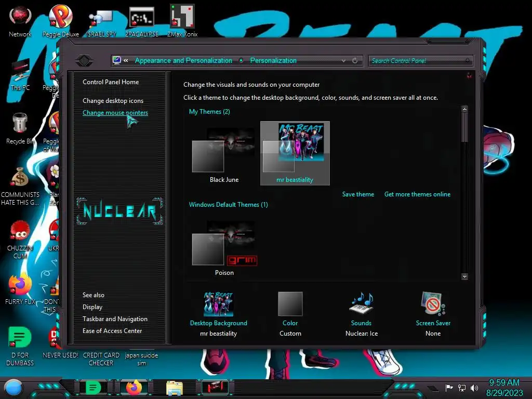532x399 pixels.
Task: Open Firefox from the taskbar
Action: tap(134, 388)
